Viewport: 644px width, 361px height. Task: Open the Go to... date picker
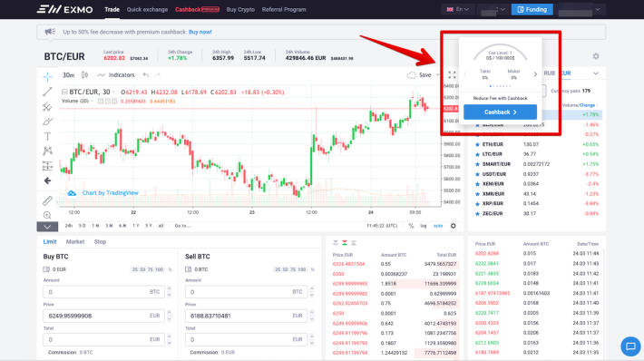point(182,226)
